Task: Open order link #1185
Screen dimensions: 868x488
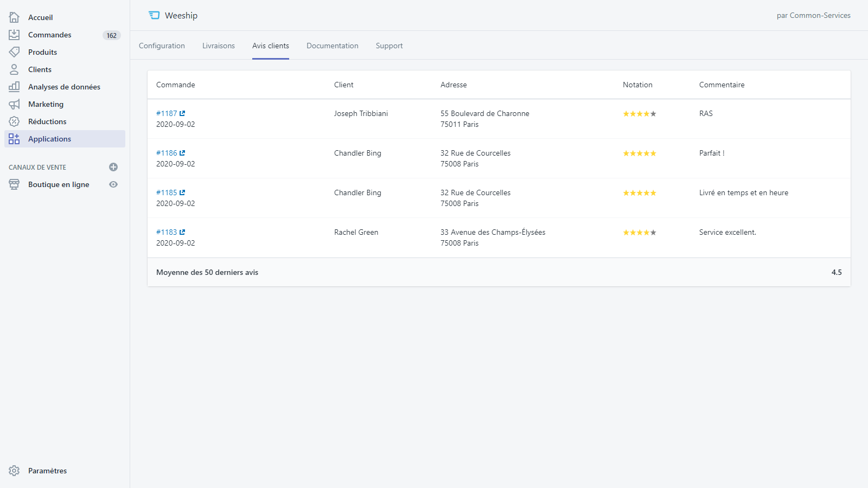Action: (x=167, y=192)
